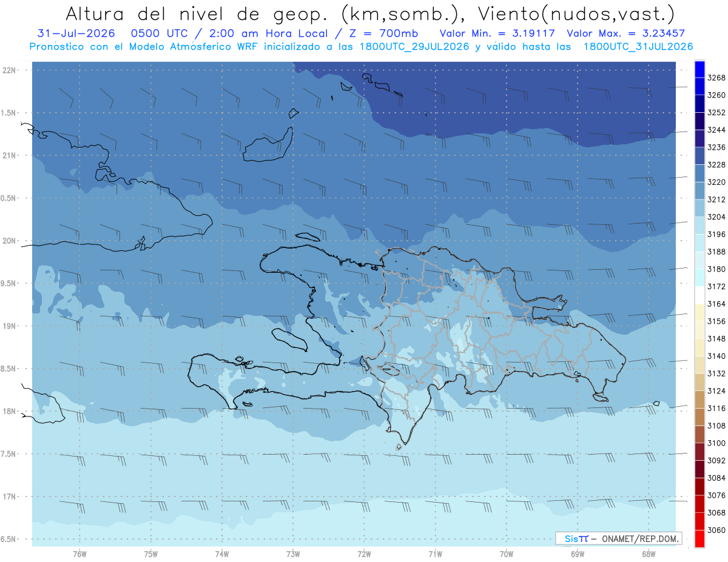The height and width of the screenshot is (562, 728).
Task: Click the '3204' colorbar value
Action: [716, 217]
